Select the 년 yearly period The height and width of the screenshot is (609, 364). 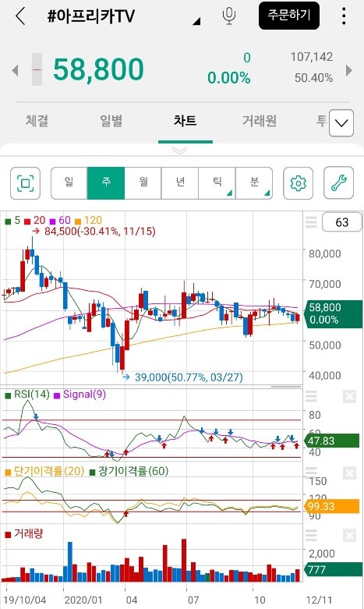(180, 183)
